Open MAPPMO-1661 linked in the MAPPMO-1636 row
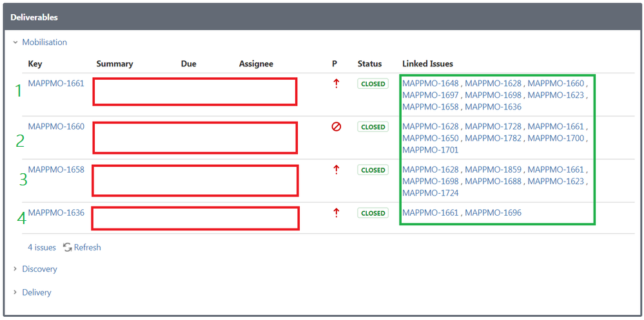The width and height of the screenshot is (644, 320). coord(431,212)
